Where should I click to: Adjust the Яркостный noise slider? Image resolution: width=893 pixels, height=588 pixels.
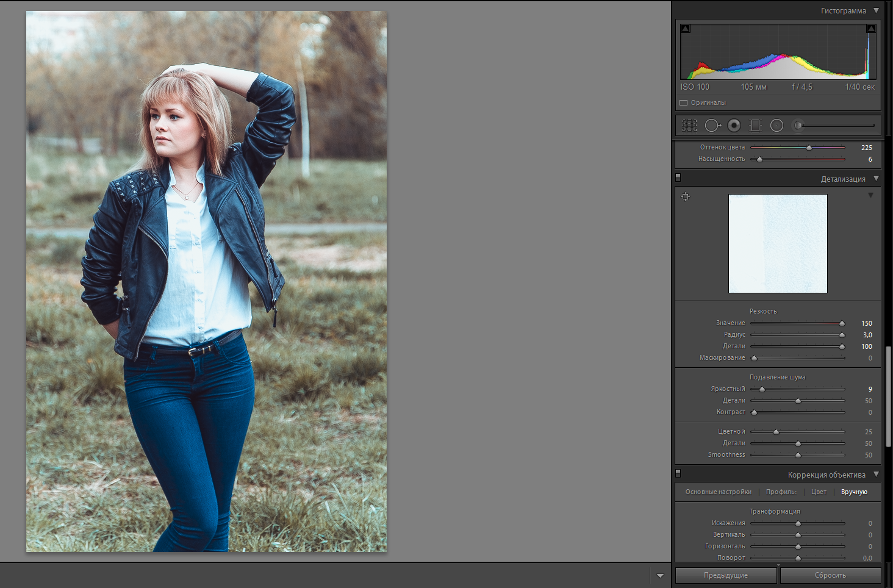pos(762,389)
